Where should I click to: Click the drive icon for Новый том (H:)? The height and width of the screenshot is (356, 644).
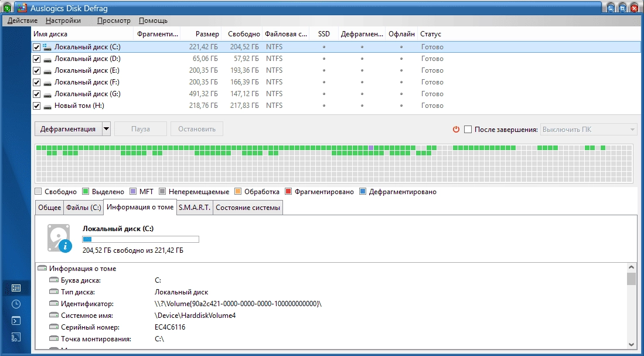pos(47,106)
